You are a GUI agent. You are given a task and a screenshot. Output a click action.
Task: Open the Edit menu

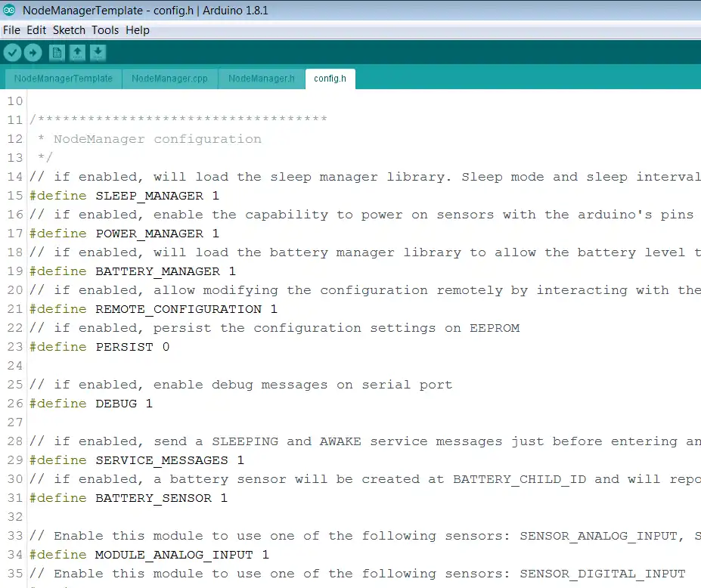(36, 30)
